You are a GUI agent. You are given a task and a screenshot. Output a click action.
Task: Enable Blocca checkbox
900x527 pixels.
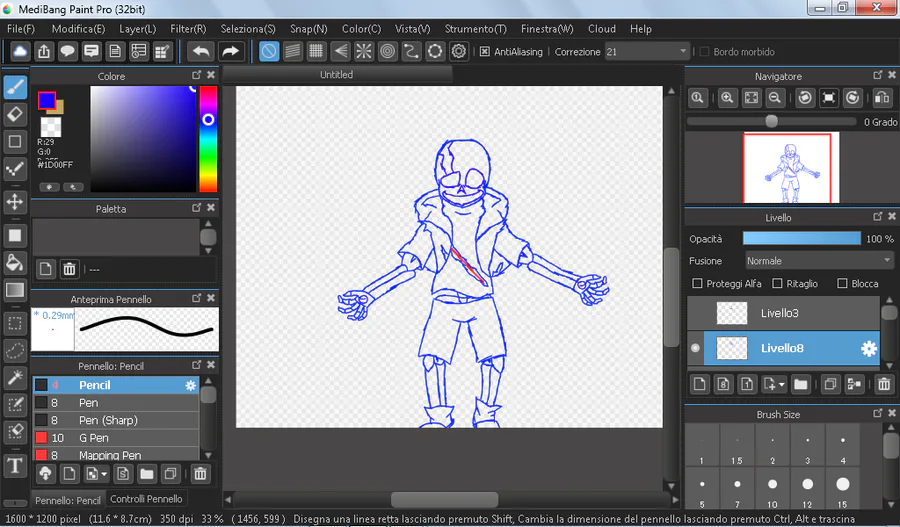(842, 284)
